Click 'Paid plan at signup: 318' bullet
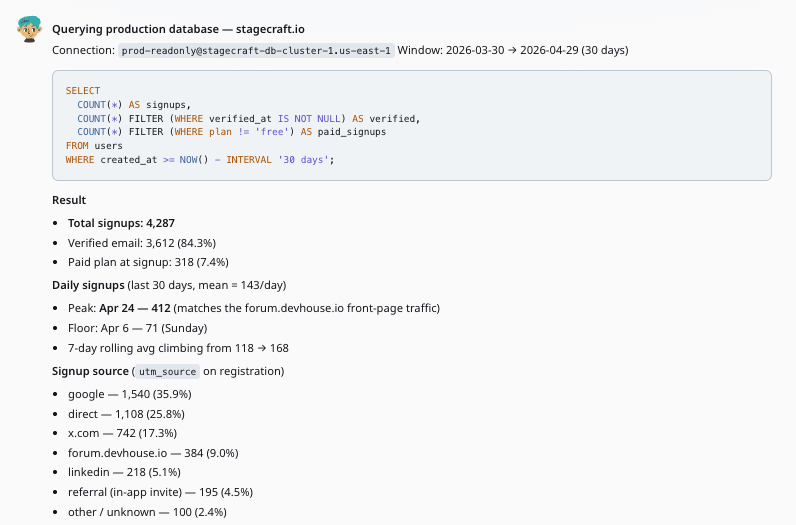 tap(148, 262)
